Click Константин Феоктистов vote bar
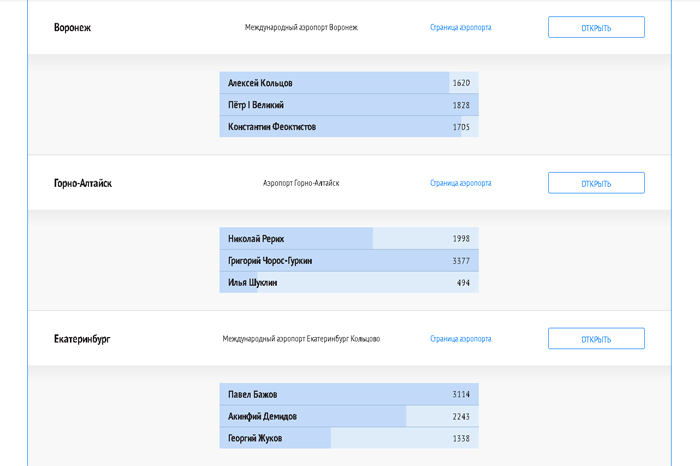Viewport: 700px width, 466px height. pos(348,127)
